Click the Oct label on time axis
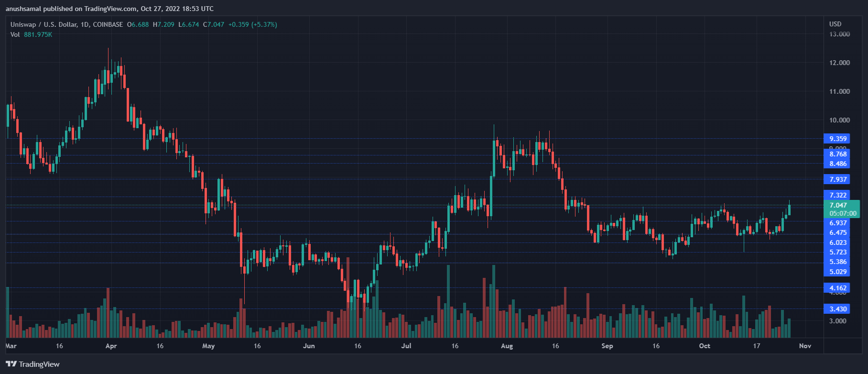868x374 pixels. pos(705,346)
